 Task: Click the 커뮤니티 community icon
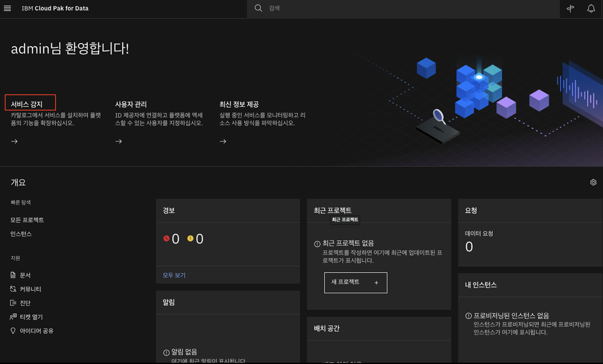click(x=13, y=289)
